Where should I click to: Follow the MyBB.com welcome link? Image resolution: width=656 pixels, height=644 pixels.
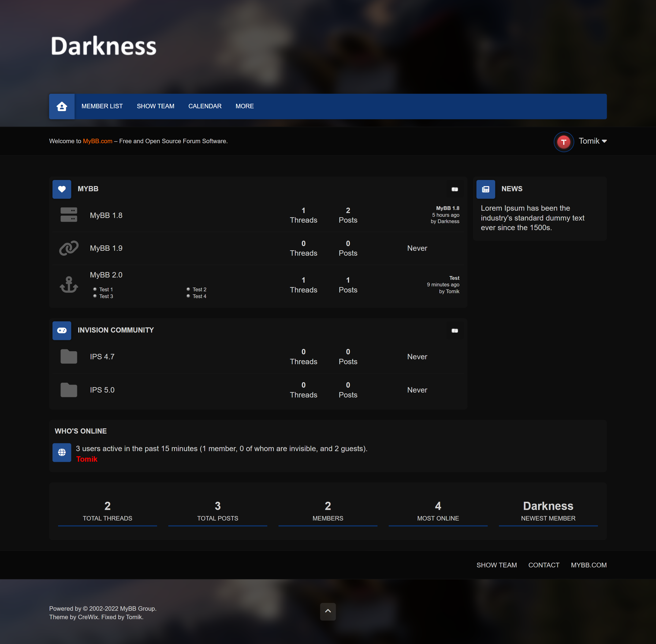coord(97,141)
